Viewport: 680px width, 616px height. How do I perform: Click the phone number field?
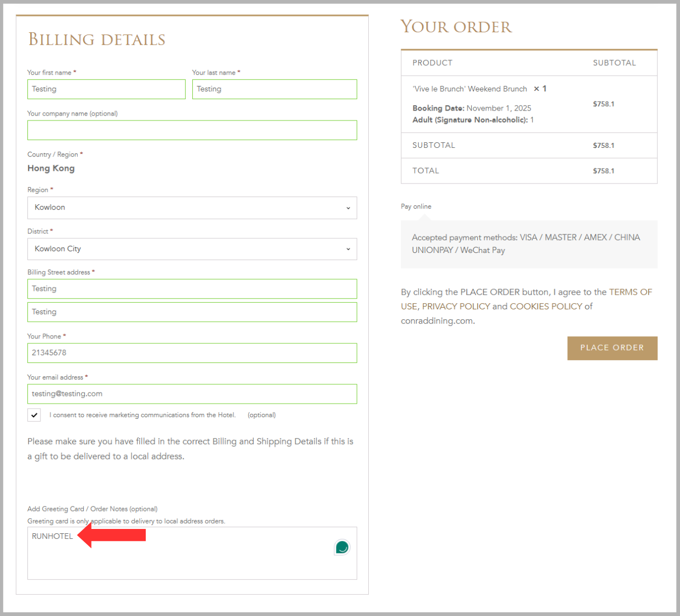192,353
